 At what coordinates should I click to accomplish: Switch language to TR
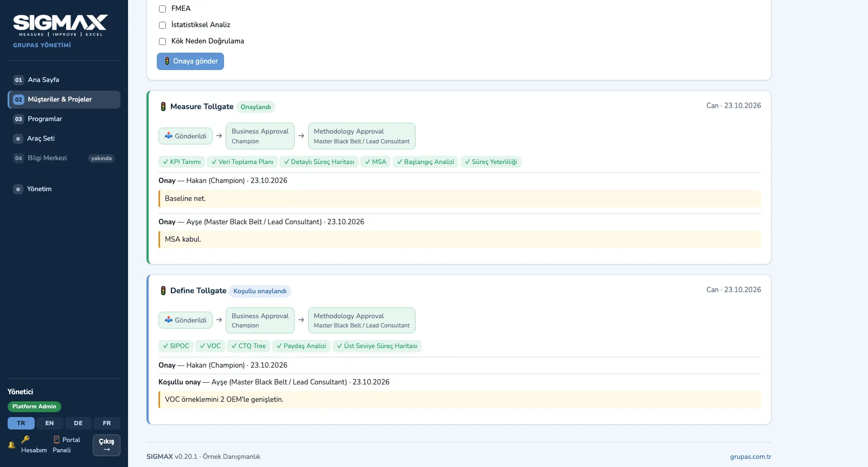point(21,423)
